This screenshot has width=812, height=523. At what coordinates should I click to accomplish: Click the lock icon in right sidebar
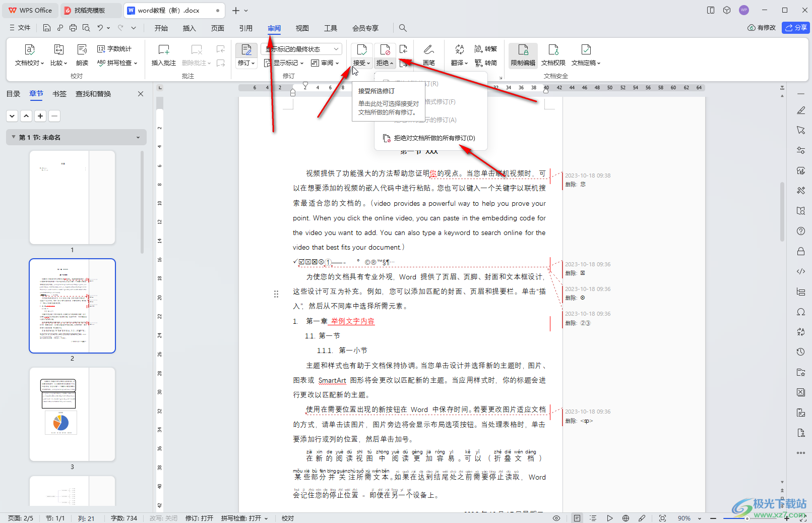[801, 251]
